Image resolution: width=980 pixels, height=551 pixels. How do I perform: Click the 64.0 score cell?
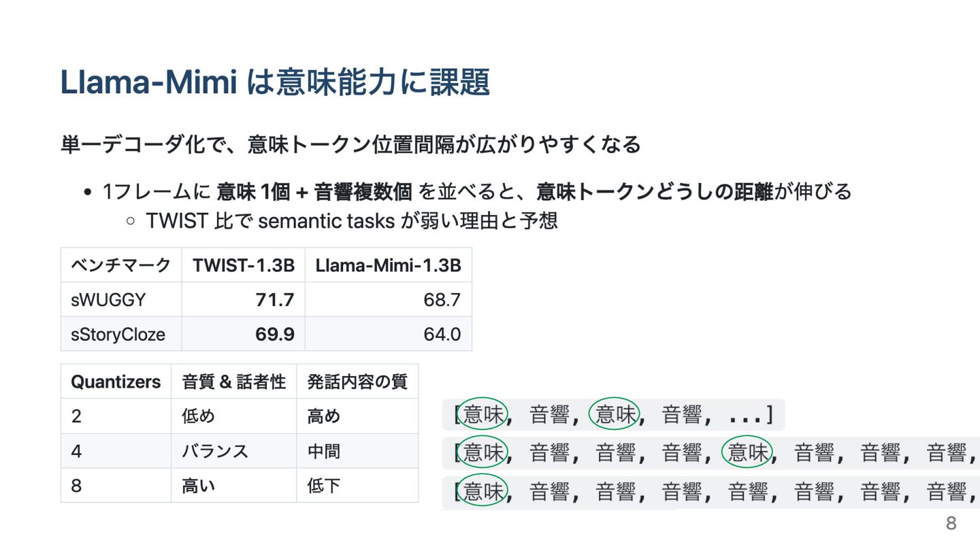point(388,334)
